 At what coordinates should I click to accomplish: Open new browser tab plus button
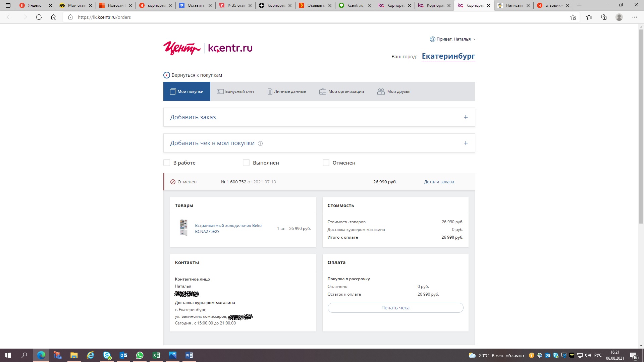coord(579,5)
